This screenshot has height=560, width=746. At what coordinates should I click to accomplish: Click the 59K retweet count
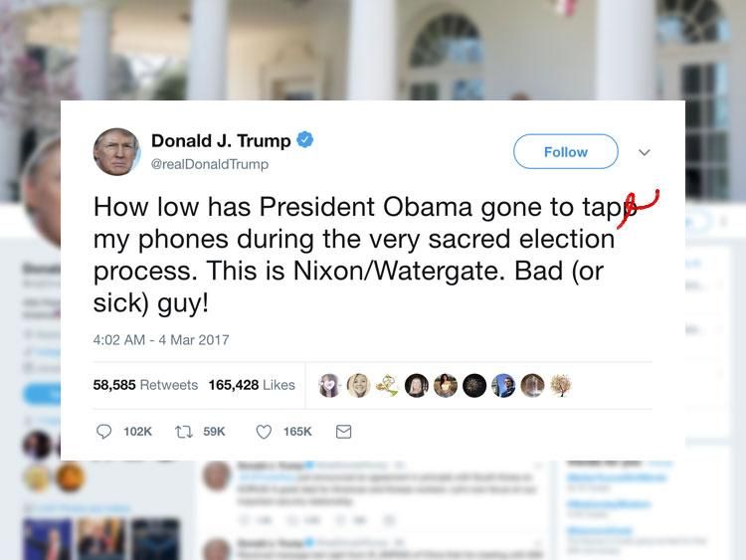pos(214,432)
